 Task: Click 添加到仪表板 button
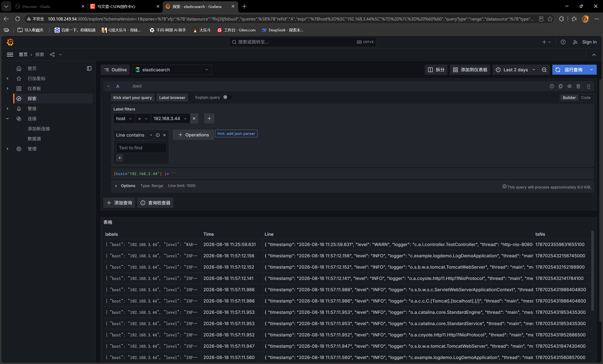point(470,70)
